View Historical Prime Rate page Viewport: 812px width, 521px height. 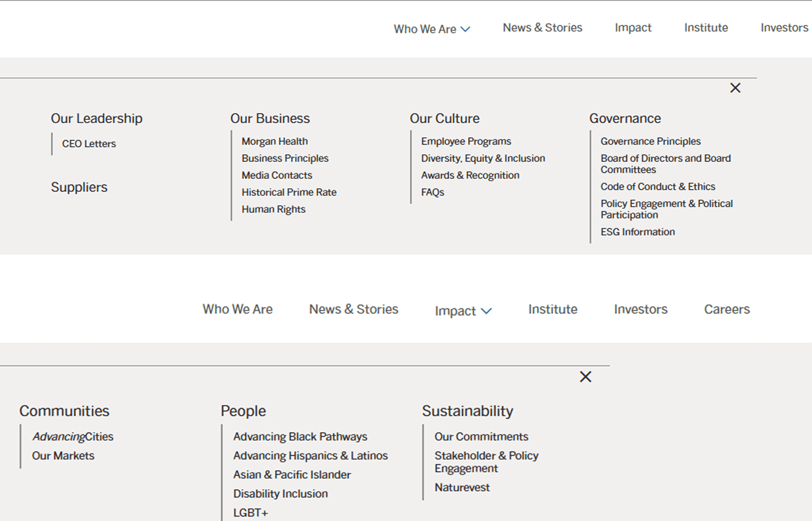click(x=289, y=192)
